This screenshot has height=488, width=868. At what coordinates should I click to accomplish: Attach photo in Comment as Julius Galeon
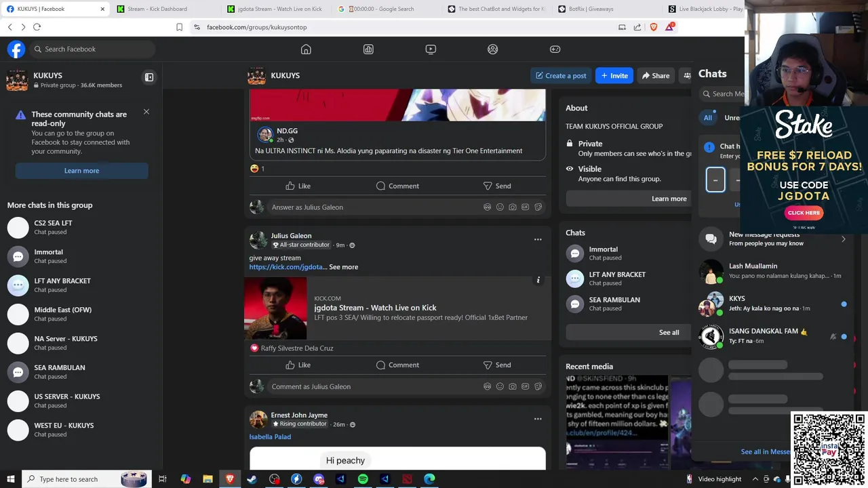(513, 386)
